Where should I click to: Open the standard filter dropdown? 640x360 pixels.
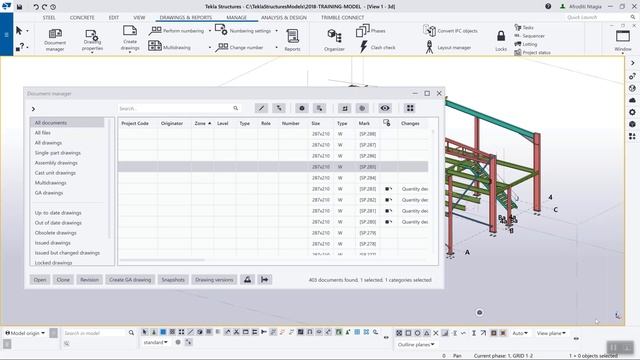point(155,342)
